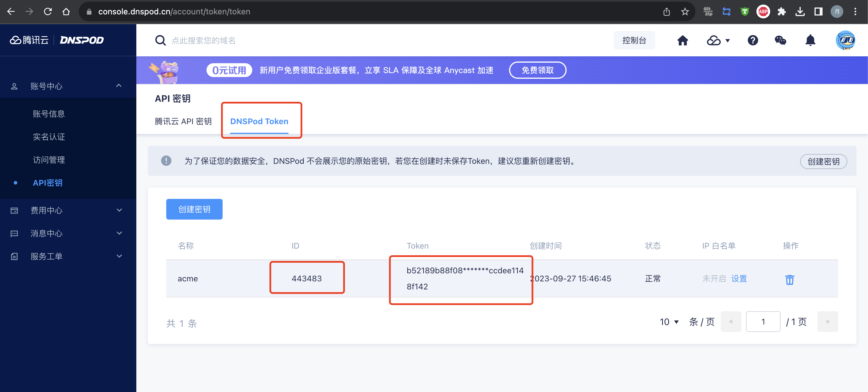
Task: Open the ABP Adblock Plus extension
Action: click(763, 12)
